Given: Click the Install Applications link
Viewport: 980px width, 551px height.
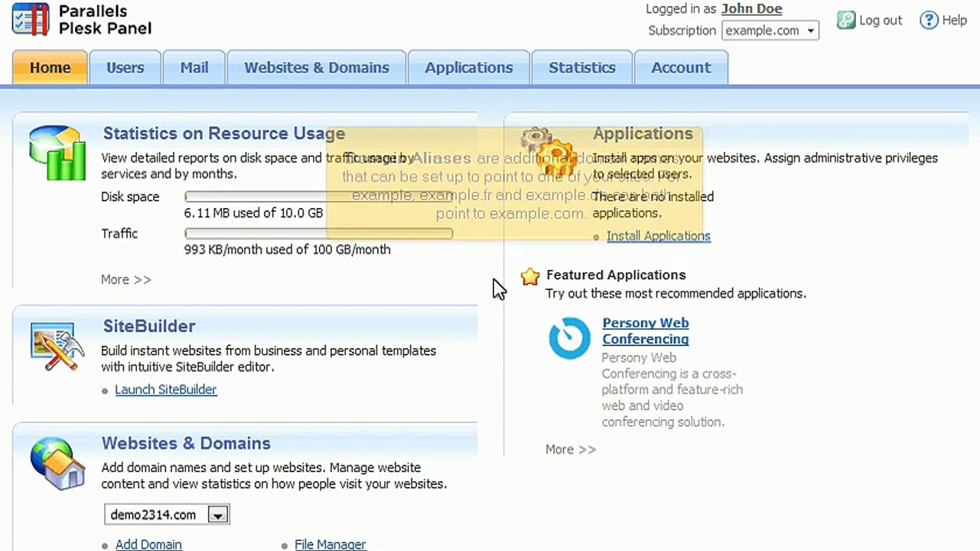Looking at the screenshot, I should click(659, 236).
